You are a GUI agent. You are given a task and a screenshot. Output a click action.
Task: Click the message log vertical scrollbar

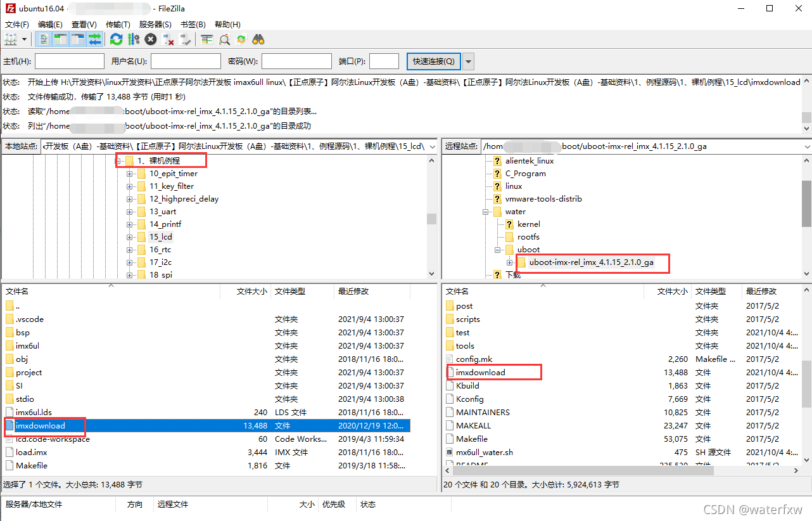tap(806, 106)
